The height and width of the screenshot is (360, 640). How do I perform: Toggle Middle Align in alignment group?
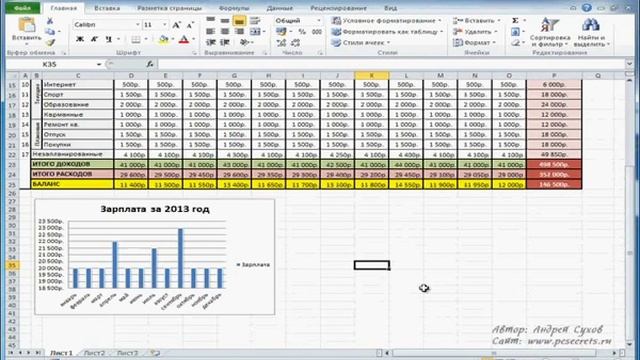(x=225, y=20)
